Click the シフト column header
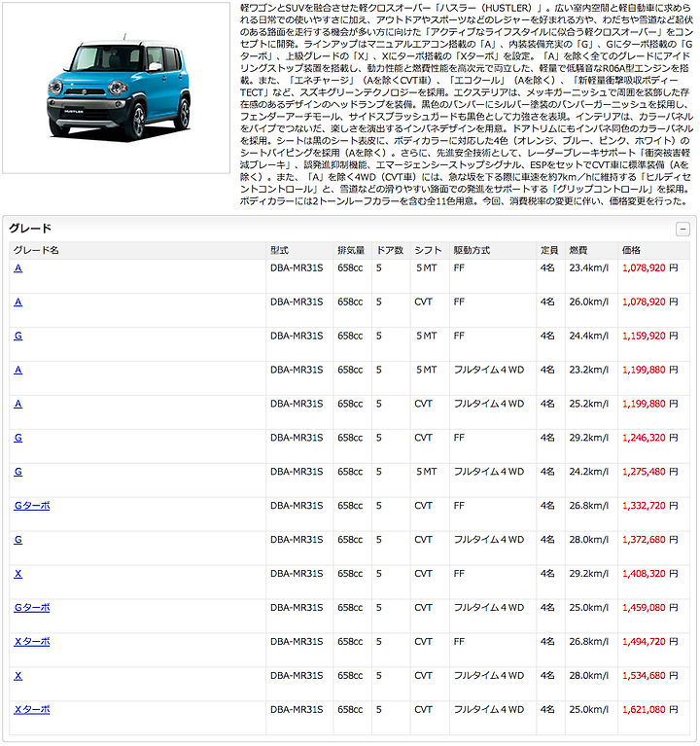The width and height of the screenshot is (700, 746). (x=428, y=250)
